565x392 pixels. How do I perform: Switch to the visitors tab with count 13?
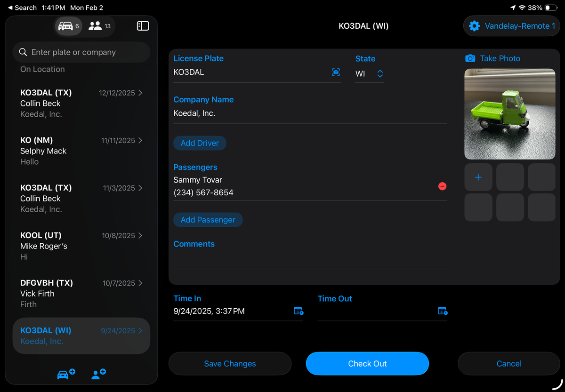click(x=99, y=26)
